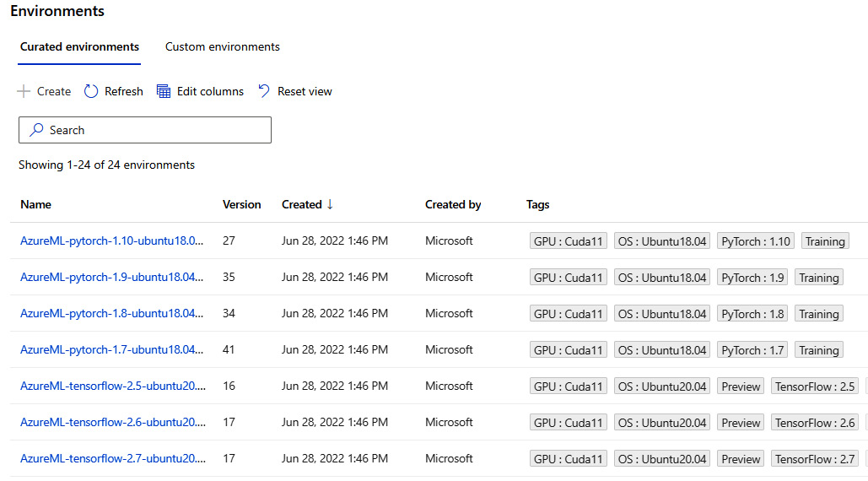Click the search magnifier icon
Image resolution: width=868 pixels, height=481 pixels.
pyautogui.click(x=36, y=129)
